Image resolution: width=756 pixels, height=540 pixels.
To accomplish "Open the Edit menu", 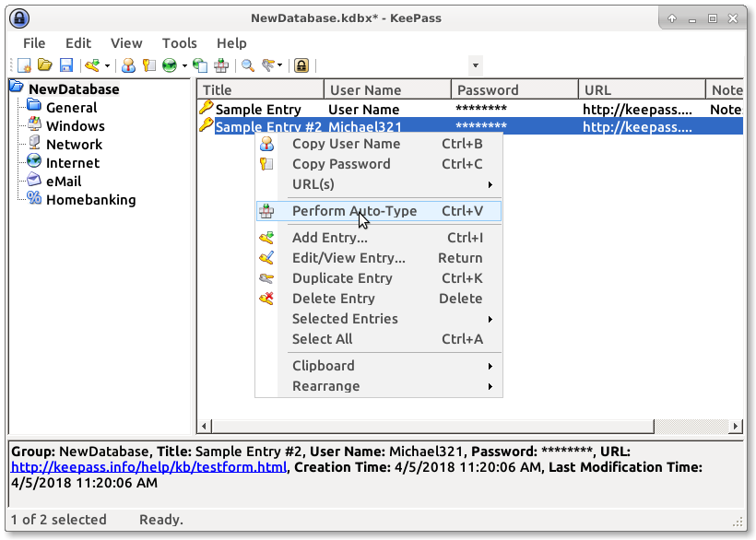I will coord(78,43).
